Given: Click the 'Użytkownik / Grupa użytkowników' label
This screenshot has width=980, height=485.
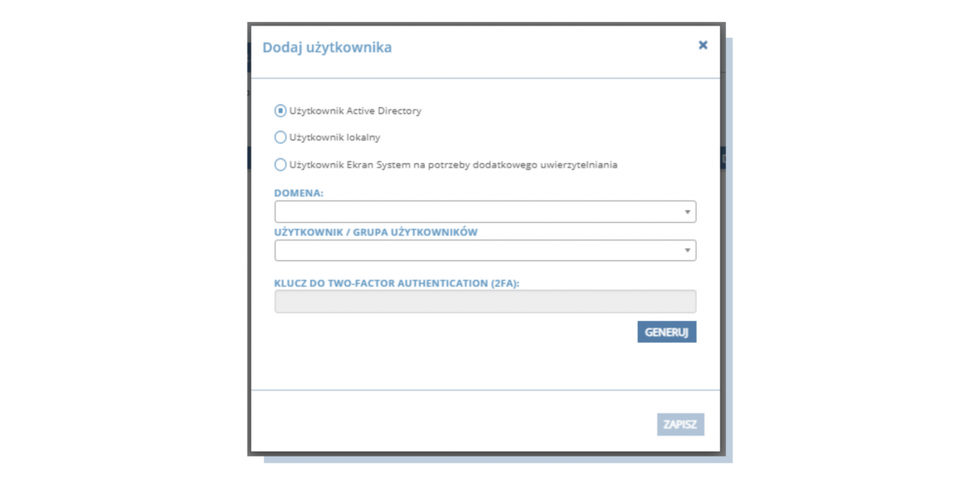Looking at the screenshot, I should pyautogui.click(x=376, y=232).
